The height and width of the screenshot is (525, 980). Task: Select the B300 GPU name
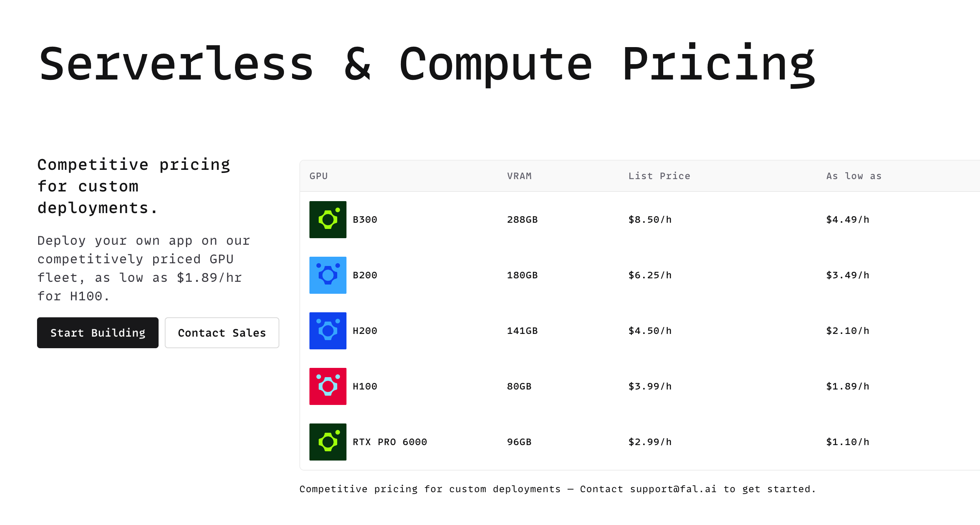pos(365,220)
